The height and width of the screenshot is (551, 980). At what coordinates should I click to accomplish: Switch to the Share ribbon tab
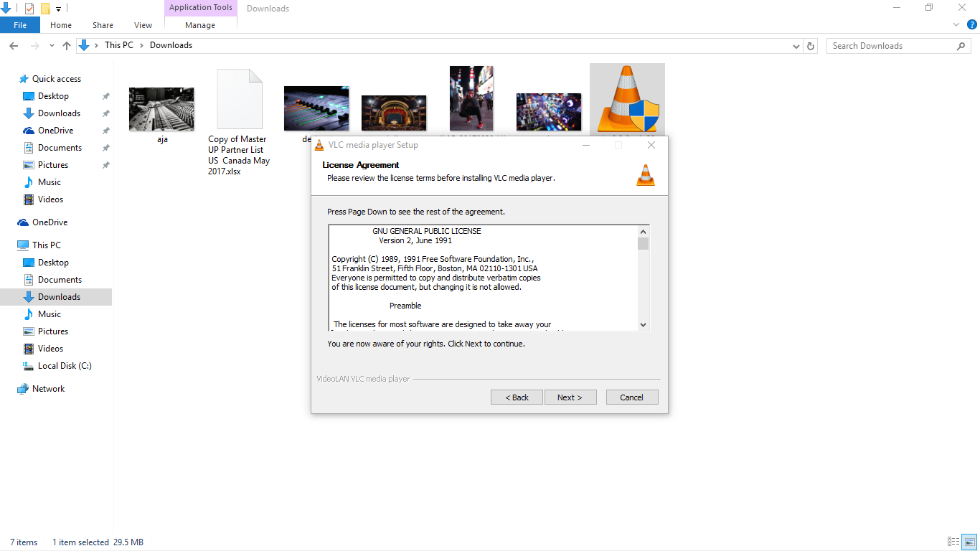[x=103, y=25]
